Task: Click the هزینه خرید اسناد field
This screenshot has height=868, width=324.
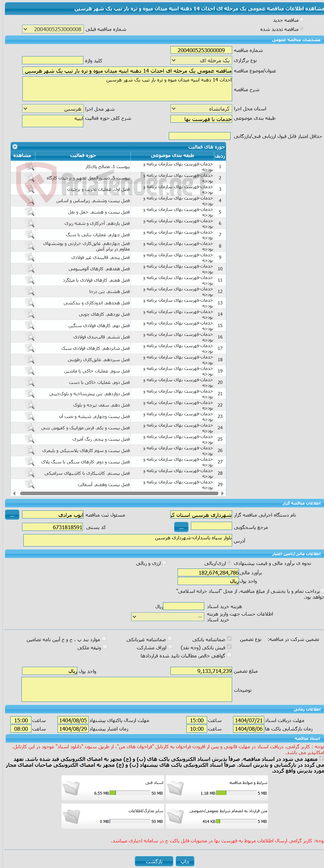Action: point(184,606)
